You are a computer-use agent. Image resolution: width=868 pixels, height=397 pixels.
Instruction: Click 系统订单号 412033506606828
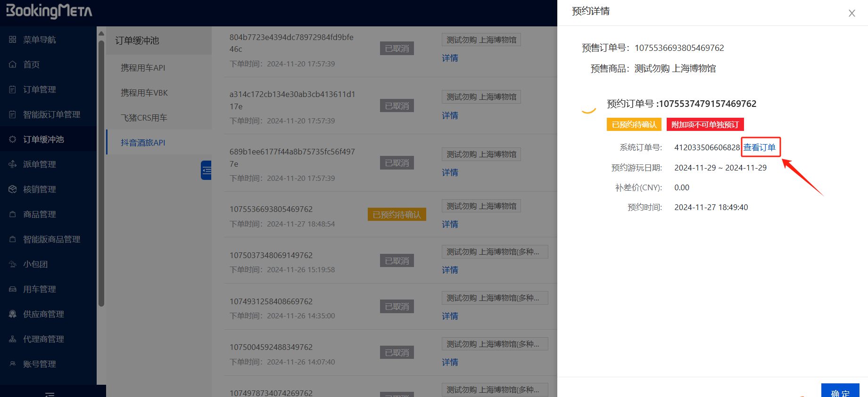[x=707, y=147]
